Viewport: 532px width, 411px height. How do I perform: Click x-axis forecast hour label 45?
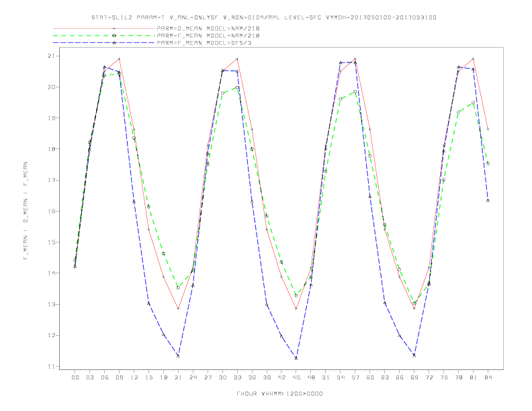296,377
